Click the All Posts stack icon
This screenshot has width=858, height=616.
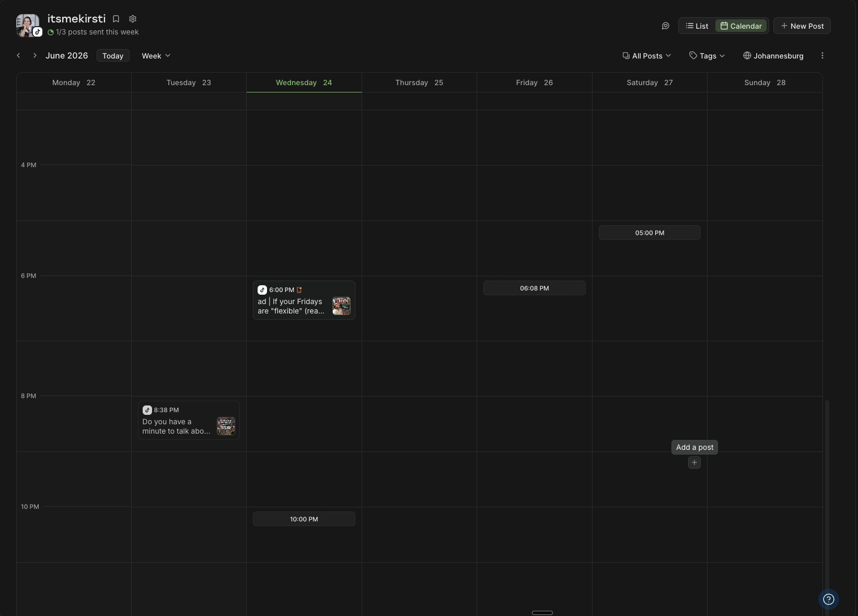tap(626, 55)
